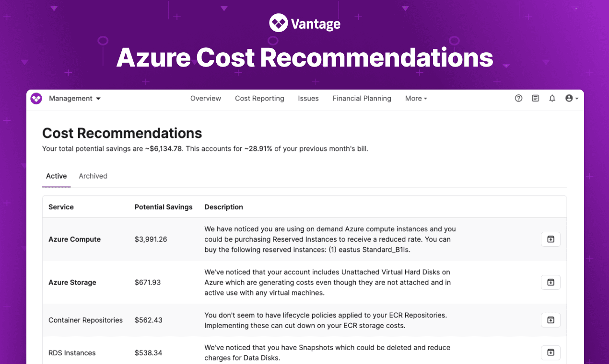
Task: Archive the RDS Instances recommendation
Action: point(550,353)
